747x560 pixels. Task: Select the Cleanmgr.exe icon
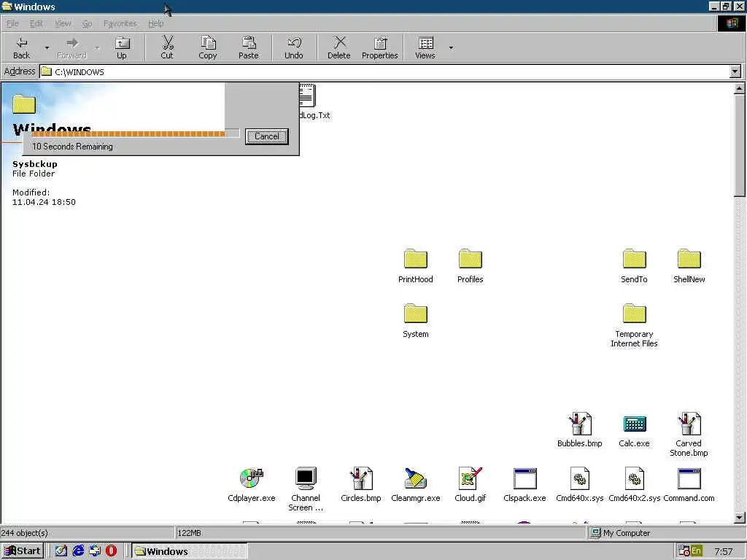415,485
